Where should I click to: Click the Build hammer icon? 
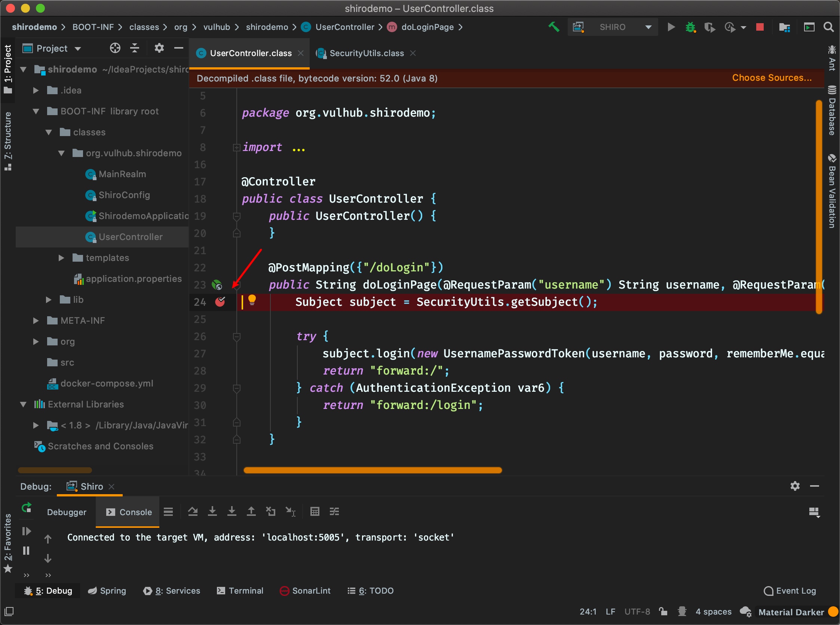[554, 27]
